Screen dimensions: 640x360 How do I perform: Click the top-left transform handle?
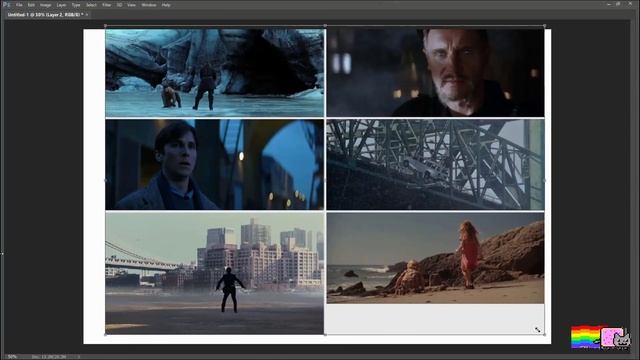click(x=106, y=26)
